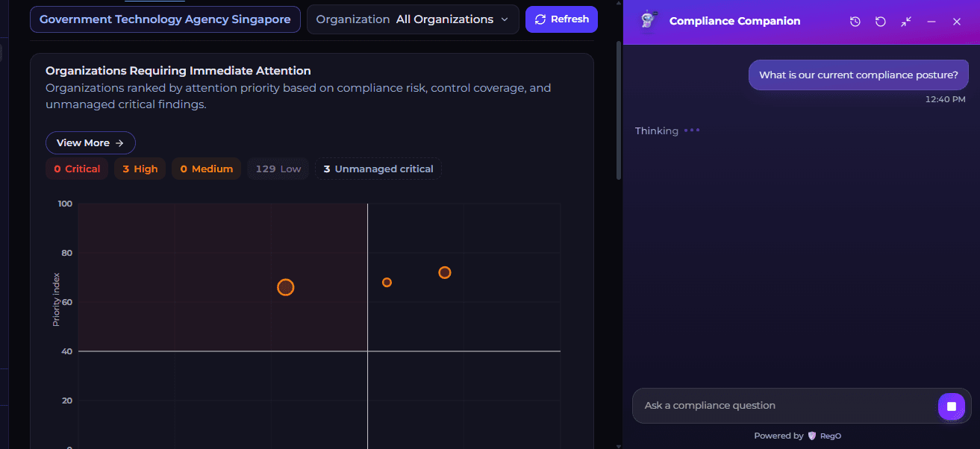Image resolution: width=980 pixels, height=449 pixels.
Task: Toggle the 3 Unmanaged critical filter
Action: (378, 169)
